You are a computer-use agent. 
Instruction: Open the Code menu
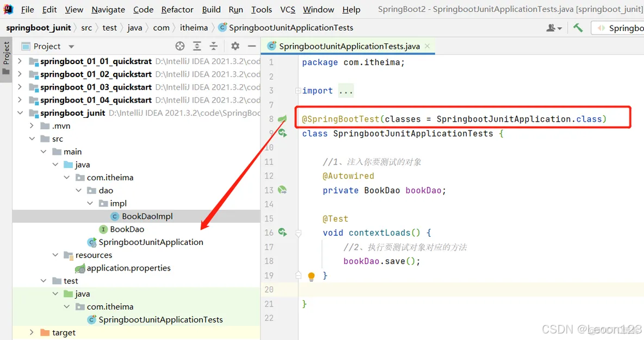[x=143, y=9]
